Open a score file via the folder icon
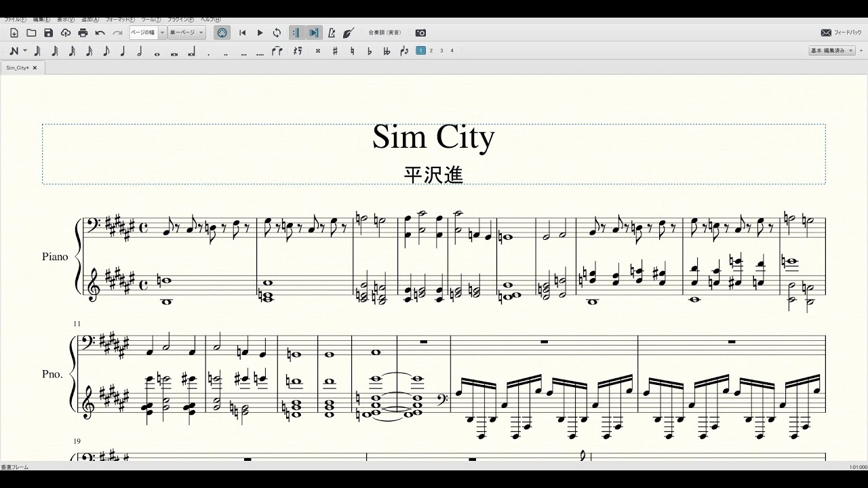Viewport: 868px width, 488px height. click(x=31, y=33)
